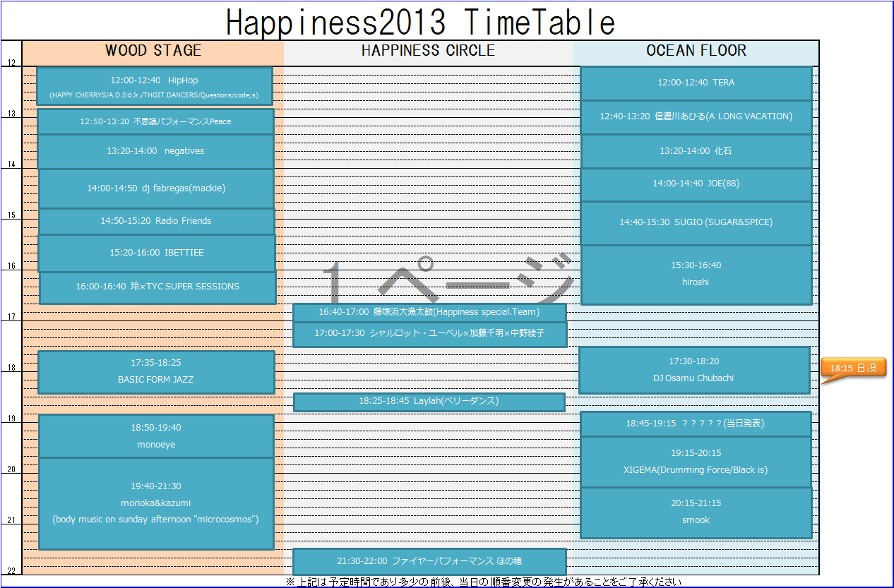The width and height of the screenshot is (894, 588).
Task: Click the orange 18:15 日没 callout
Action: pos(853,368)
